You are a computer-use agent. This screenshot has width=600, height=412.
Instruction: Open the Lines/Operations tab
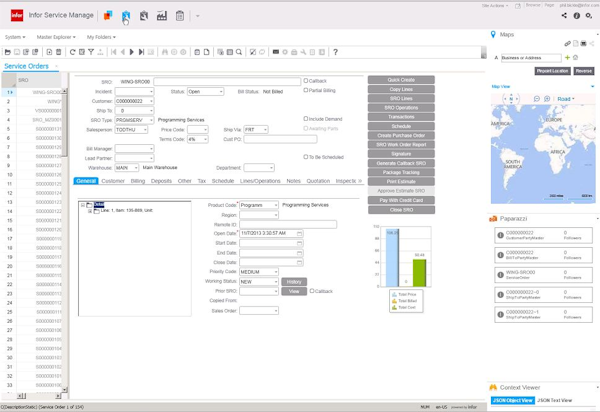(260, 181)
